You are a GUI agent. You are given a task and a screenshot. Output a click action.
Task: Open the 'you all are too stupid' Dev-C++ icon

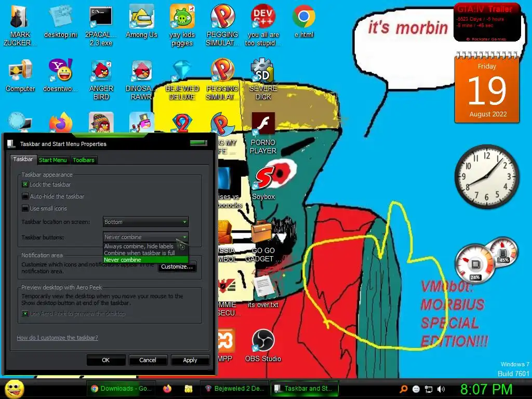[263, 24]
